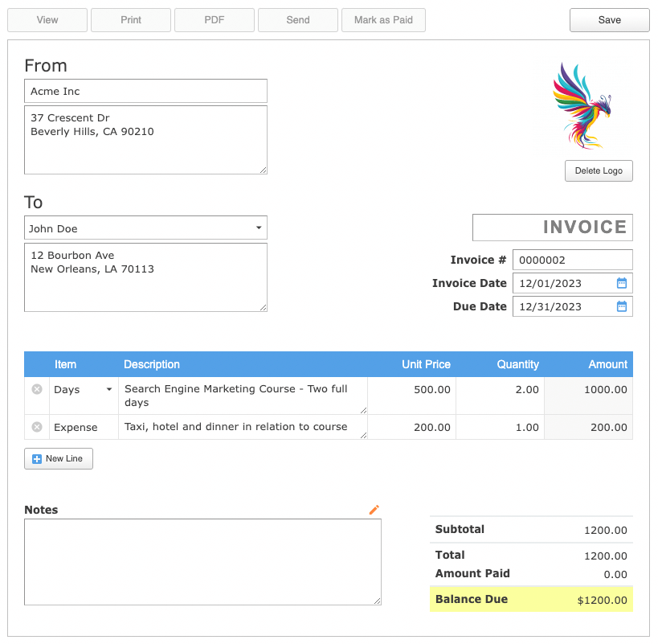The width and height of the screenshot is (658, 644).
Task: Open the John Doe client dropdown
Action: (x=145, y=228)
